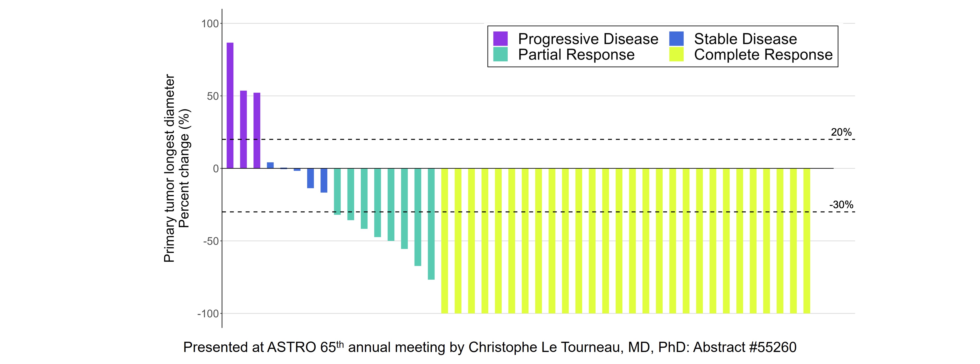Click the blue Stable Disease legend swatch
The height and width of the screenshot is (364, 980).
(x=676, y=39)
